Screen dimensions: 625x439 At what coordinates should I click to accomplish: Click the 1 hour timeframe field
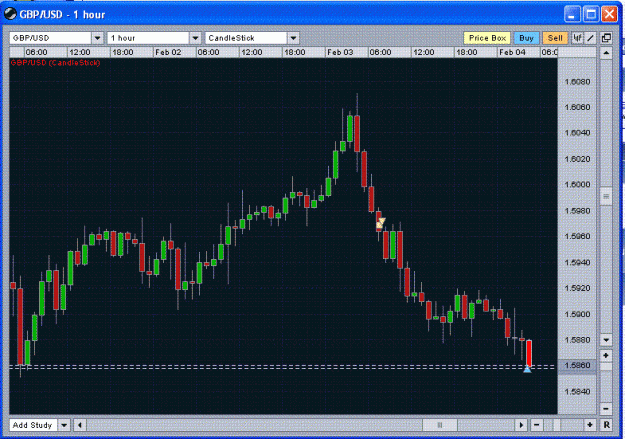(148, 38)
